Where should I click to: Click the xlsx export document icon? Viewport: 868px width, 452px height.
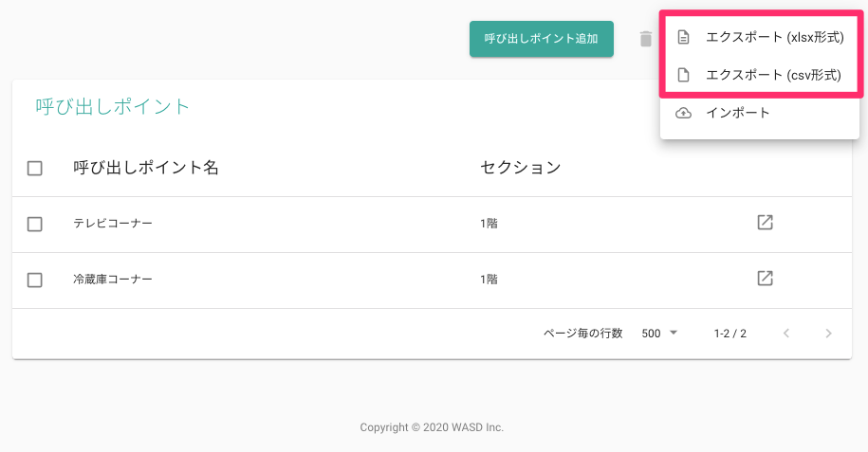684,37
